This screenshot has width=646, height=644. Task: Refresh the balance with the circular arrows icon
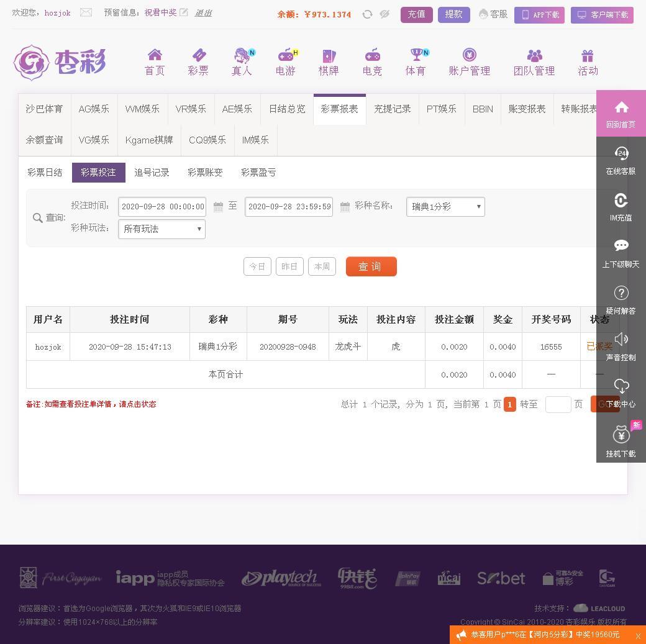coord(367,14)
